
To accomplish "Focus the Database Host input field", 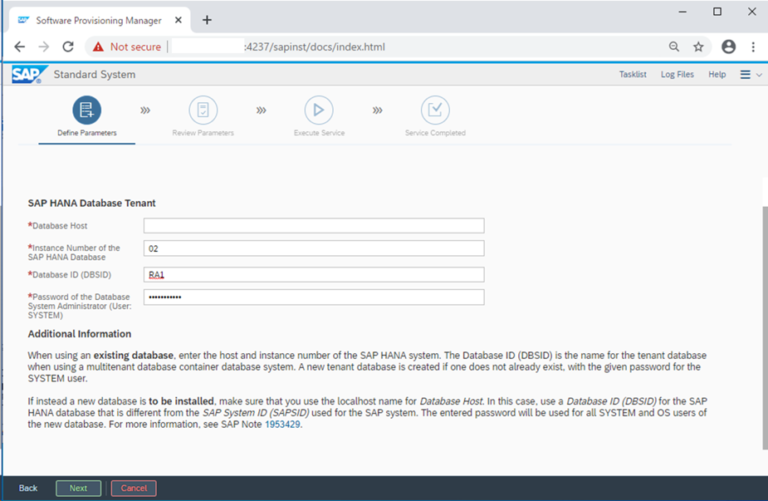I will click(314, 226).
